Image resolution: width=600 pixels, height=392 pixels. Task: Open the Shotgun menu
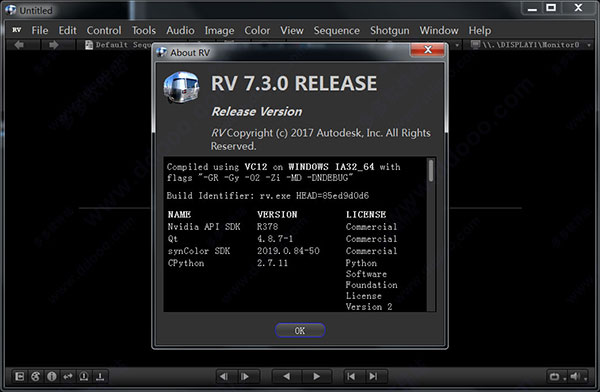pyautogui.click(x=390, y=30)
